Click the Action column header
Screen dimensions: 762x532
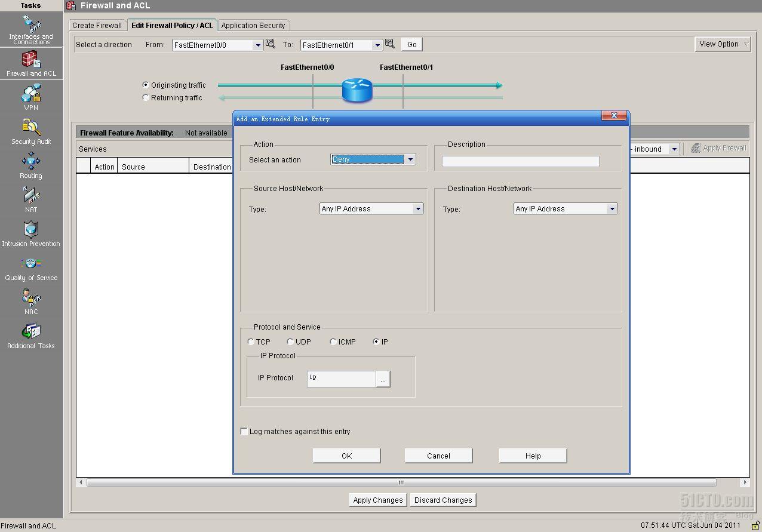pyautogui.click(x=104, y=167)
